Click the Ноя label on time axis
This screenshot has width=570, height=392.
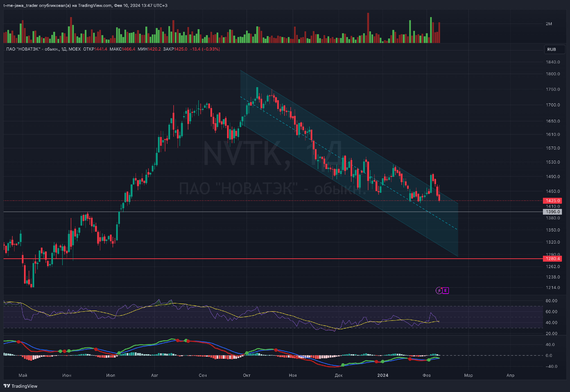pyautogui.click(x=293, y=375)
